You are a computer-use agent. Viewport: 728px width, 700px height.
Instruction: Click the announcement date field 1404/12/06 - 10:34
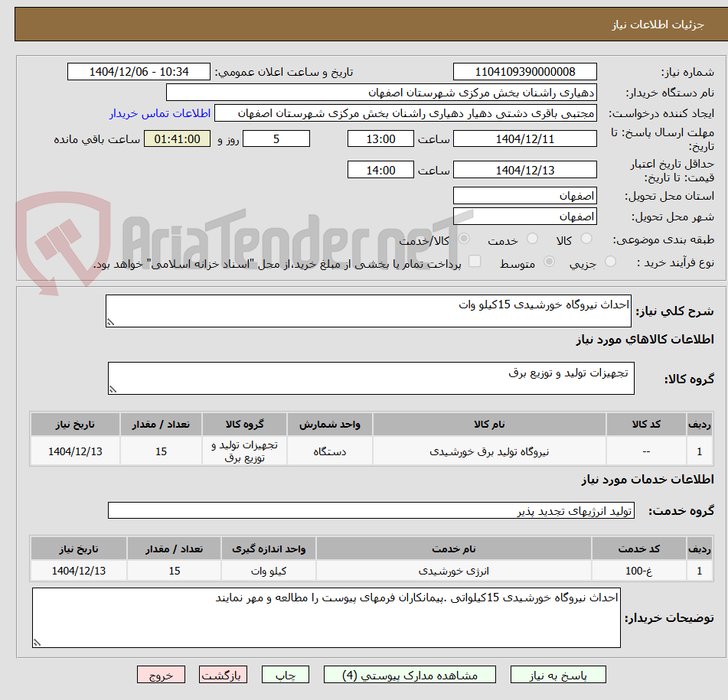pyautogui.click(x=139, y=72)
